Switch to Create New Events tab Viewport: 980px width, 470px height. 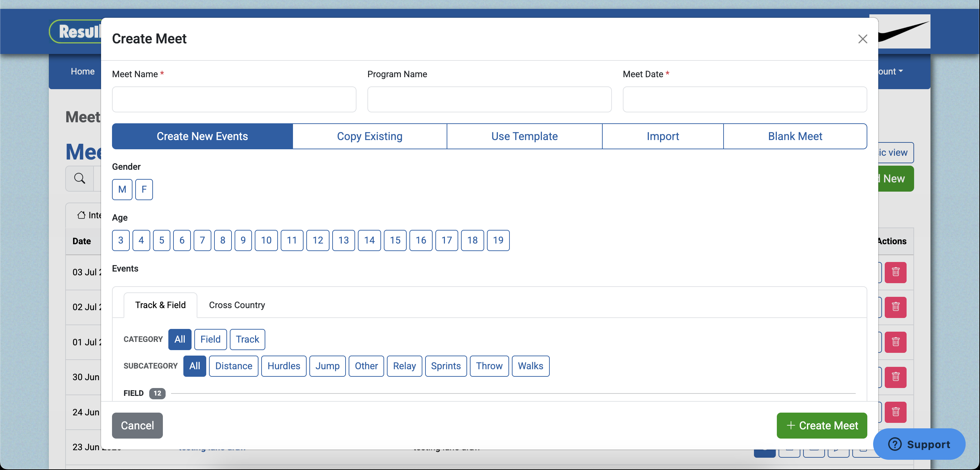[x=202, y=136]
